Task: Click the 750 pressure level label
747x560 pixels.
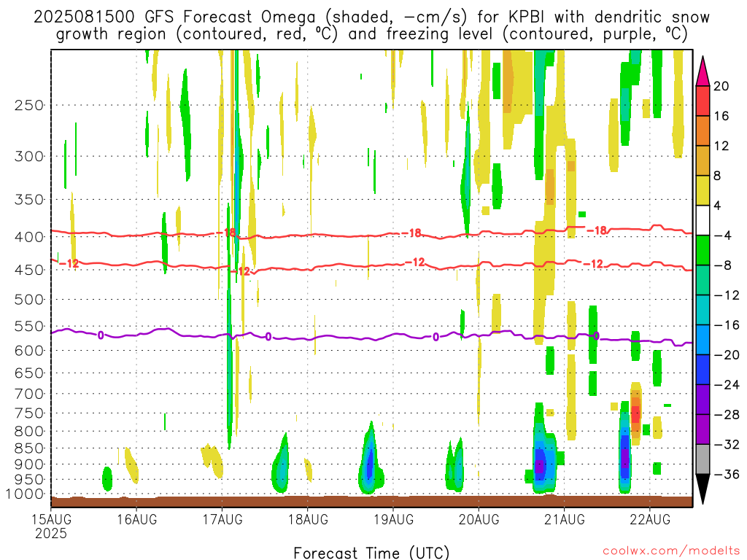Action: coord(29,413)
